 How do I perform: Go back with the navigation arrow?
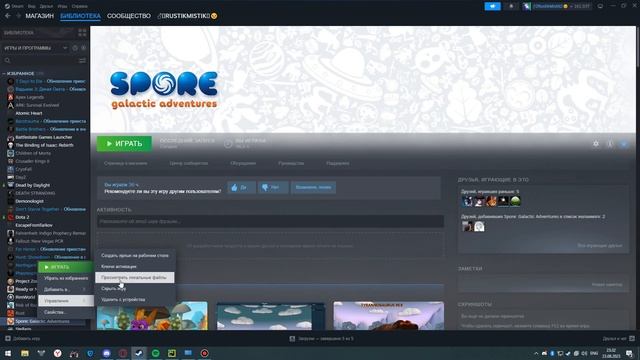tap(8, 16)
